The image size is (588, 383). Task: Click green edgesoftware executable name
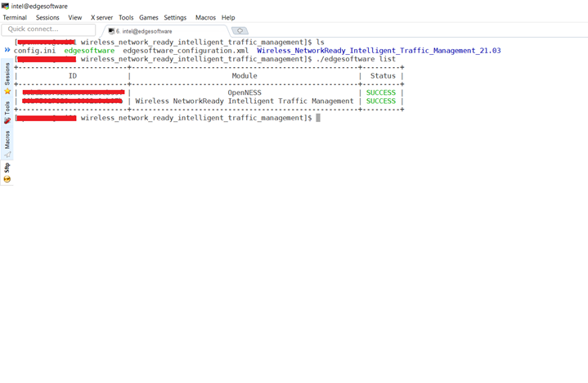coord(89,51)
